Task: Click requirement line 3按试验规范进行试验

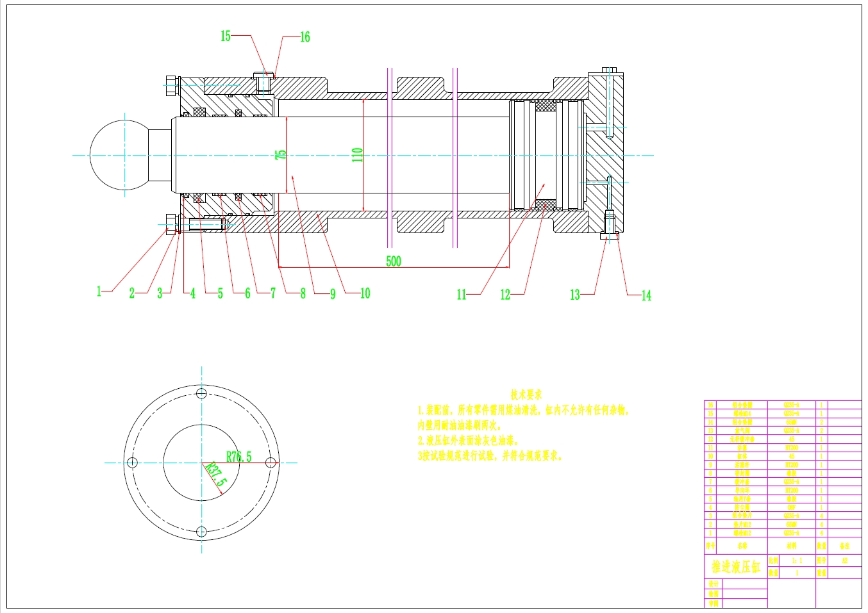Action: pos(490,456)
